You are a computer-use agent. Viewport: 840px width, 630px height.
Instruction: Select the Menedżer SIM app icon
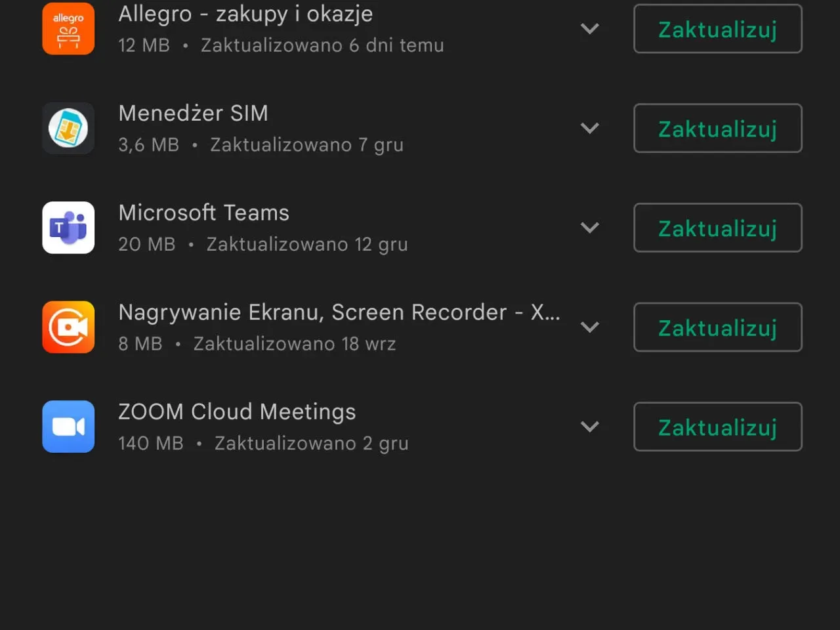68,129
